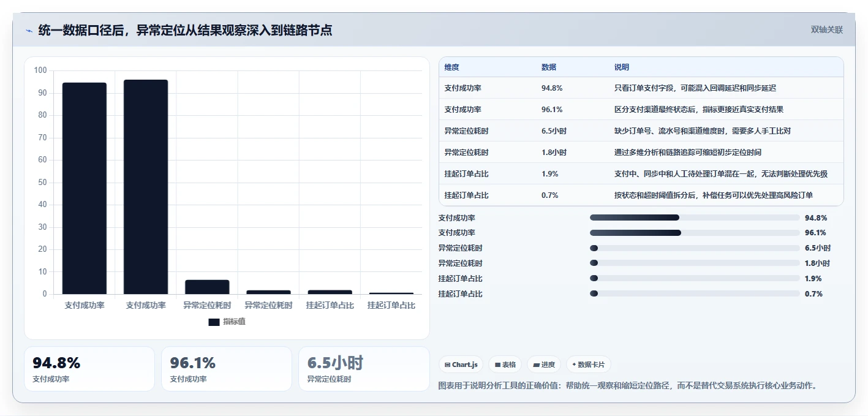Viewport: 868px width, 416px height.
Task: Click the 双轴关联 badge in the header
Action: pos(827,29)
